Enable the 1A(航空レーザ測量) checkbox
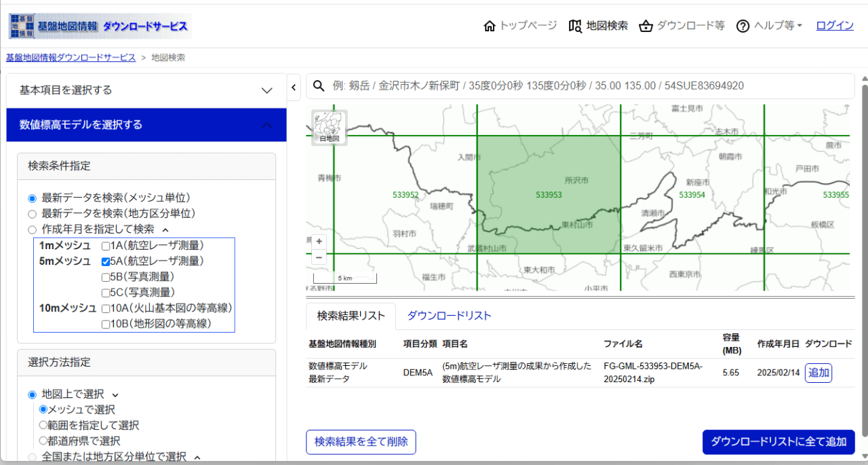The width and height of the screenshot is (868, 465). click(106, 246)
